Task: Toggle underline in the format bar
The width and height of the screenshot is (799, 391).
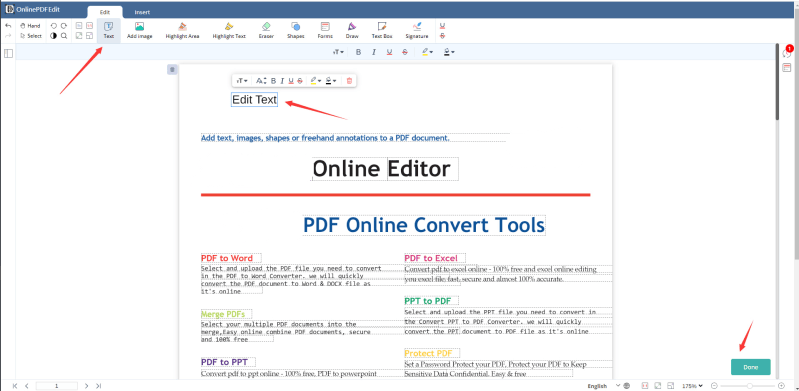Action: click(x=389, y=52)
